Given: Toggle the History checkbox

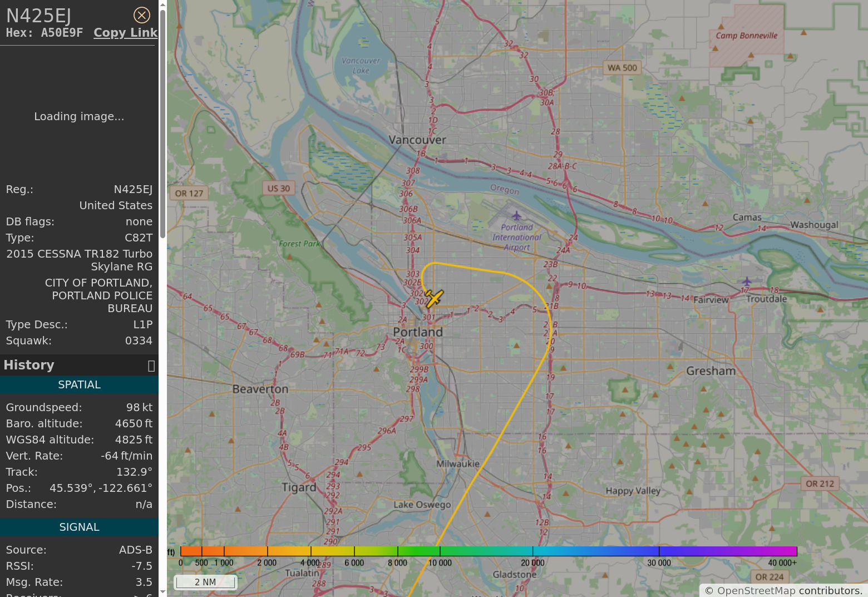Looking at the screenshot, I should click(x=151, y=366).
